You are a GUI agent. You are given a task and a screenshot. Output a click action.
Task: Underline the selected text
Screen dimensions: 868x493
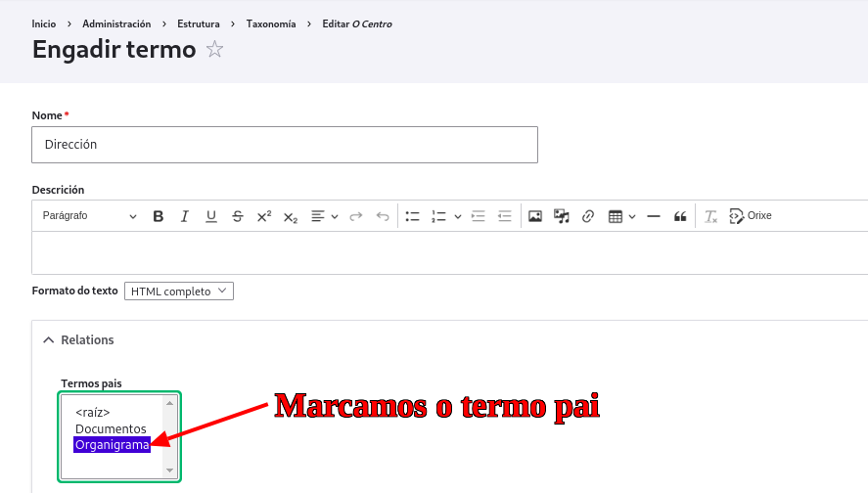pyautogui.click(x=210, y=216)
